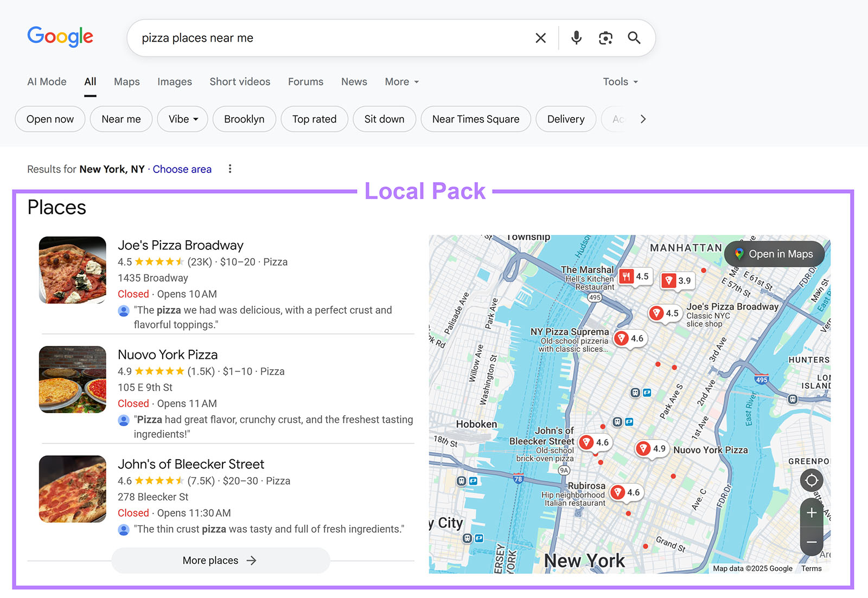Open the More search categories dropdown

(401, 81)
